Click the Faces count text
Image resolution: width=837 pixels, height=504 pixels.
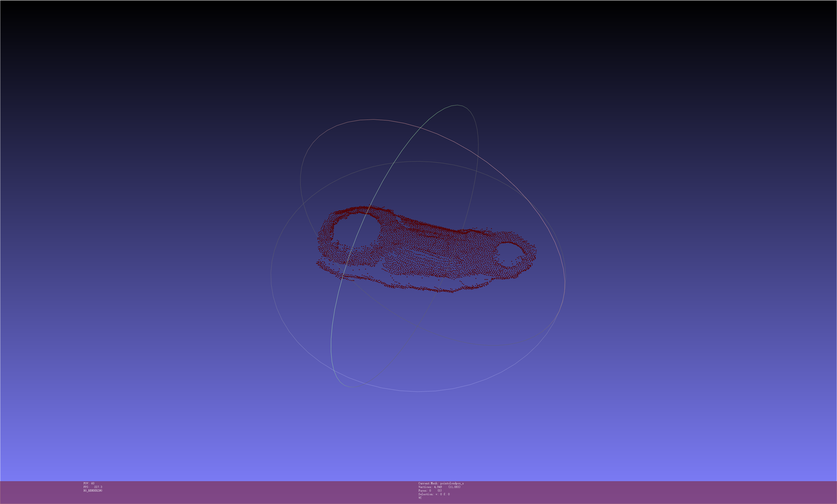[430, 491]
